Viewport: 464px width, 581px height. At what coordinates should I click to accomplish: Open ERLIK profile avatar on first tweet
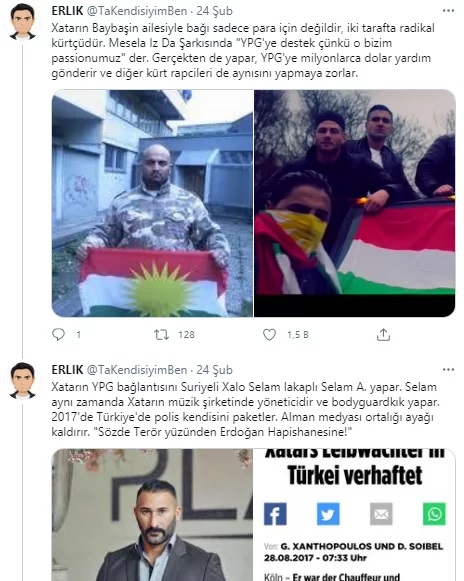(x=23, y=22)
